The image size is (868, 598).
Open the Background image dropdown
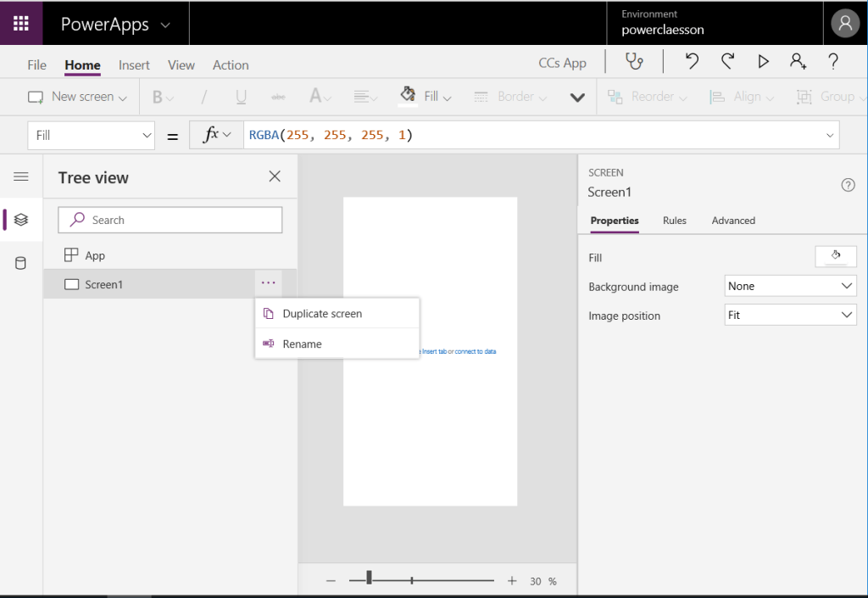point(790,287)
